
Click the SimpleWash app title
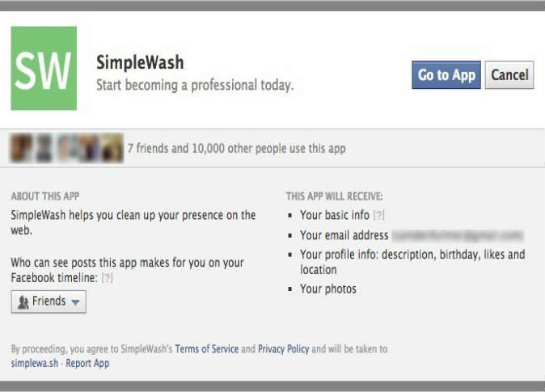140,62
